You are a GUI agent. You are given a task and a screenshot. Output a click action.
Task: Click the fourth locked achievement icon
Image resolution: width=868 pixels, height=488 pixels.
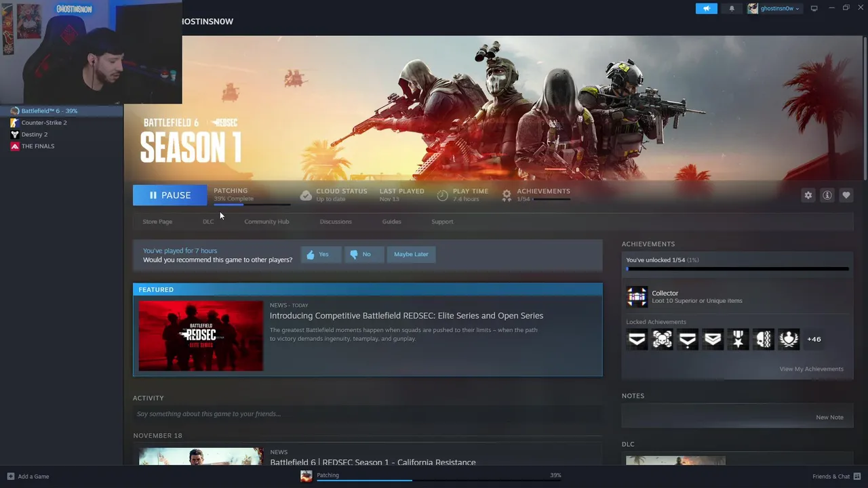tap(713, 339)
